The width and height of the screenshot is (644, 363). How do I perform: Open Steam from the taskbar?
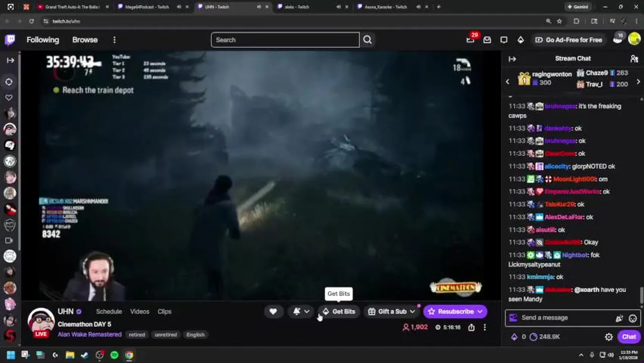pyautogui.click(x=85, y=355)
